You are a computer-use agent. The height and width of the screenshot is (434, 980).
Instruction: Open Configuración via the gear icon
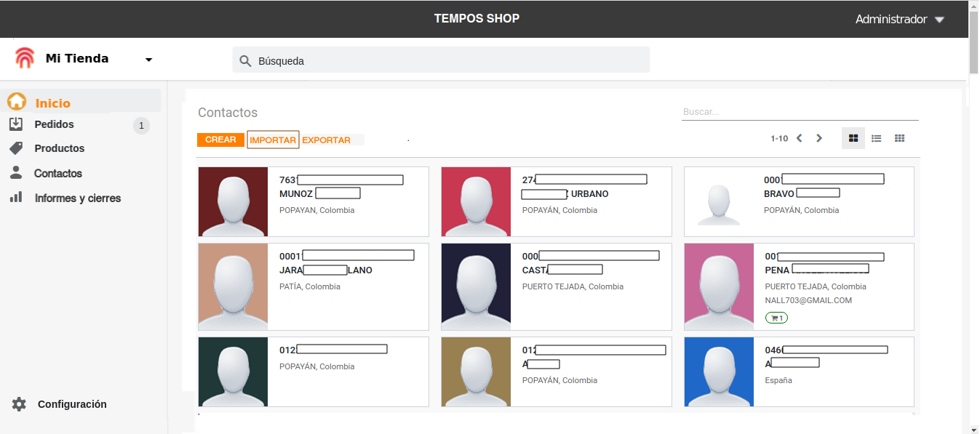19,404
